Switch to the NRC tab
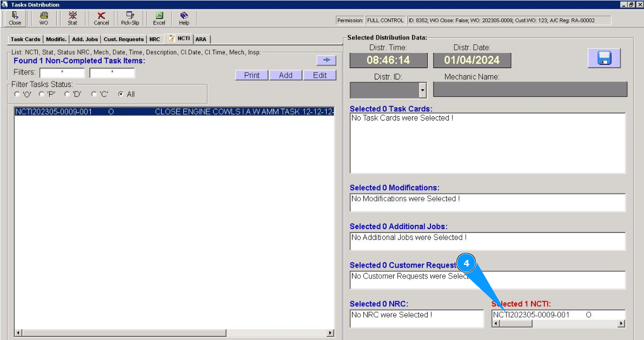The image size is (644, 340). 155,39
